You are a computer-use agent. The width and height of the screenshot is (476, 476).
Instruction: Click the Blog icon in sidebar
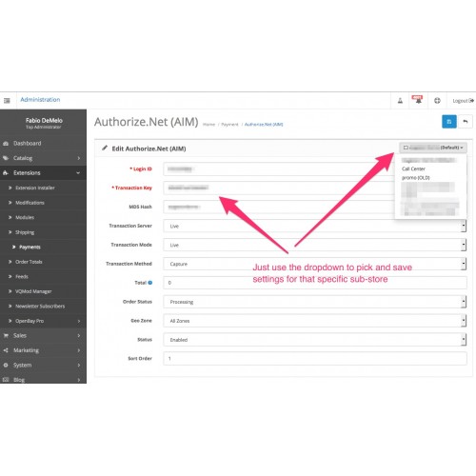click(x=6, y=380)
